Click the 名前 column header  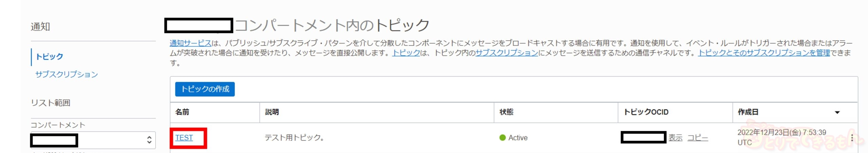(182, 112)
